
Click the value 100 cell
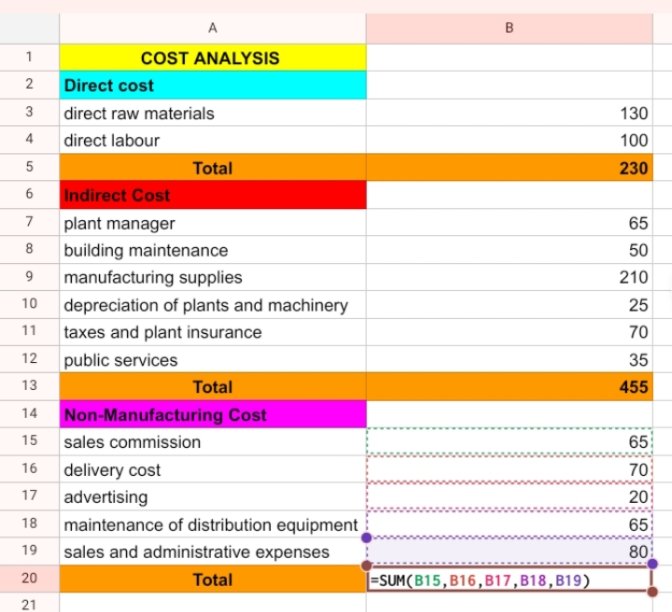click(509, 140)
